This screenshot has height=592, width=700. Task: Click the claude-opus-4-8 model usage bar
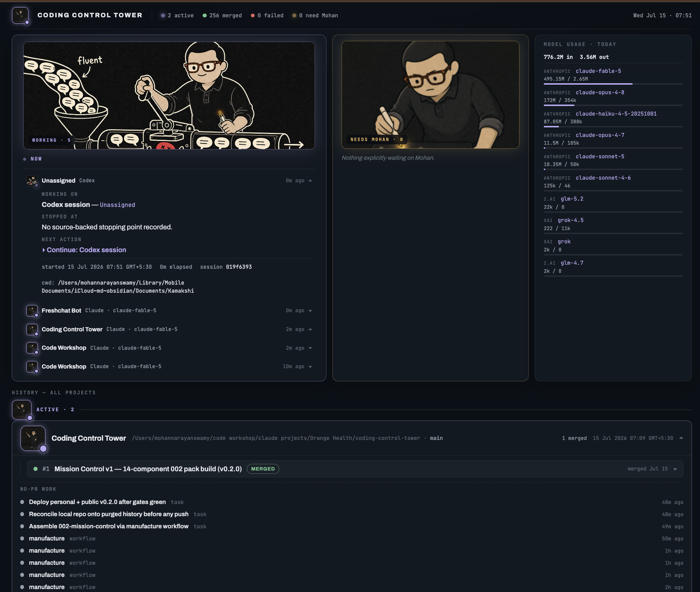coord(613,105)
